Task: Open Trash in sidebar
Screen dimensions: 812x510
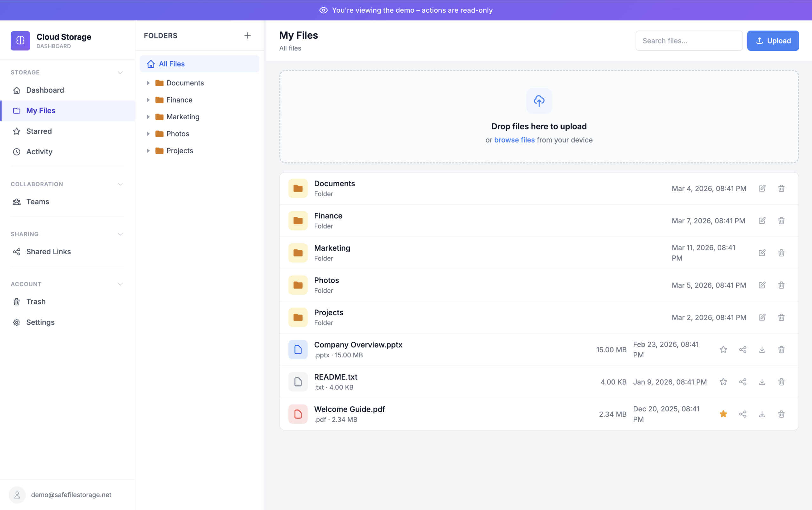Action: pyautogui.click(x=68, y=301)
